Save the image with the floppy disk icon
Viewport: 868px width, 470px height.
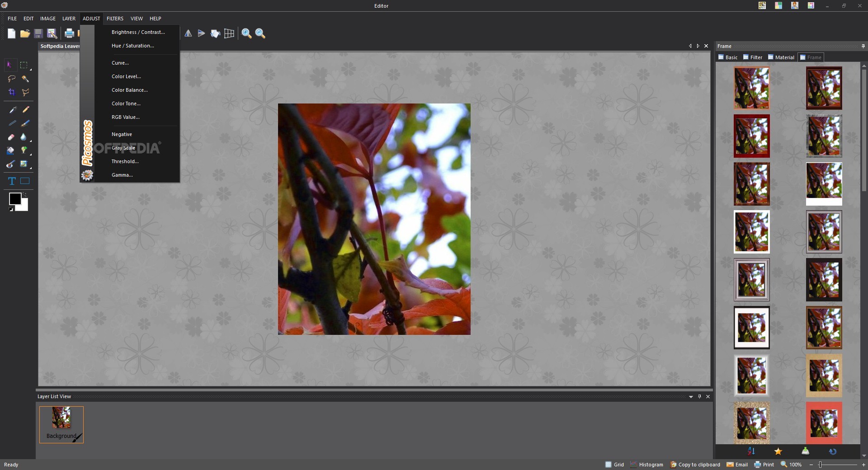38,33
